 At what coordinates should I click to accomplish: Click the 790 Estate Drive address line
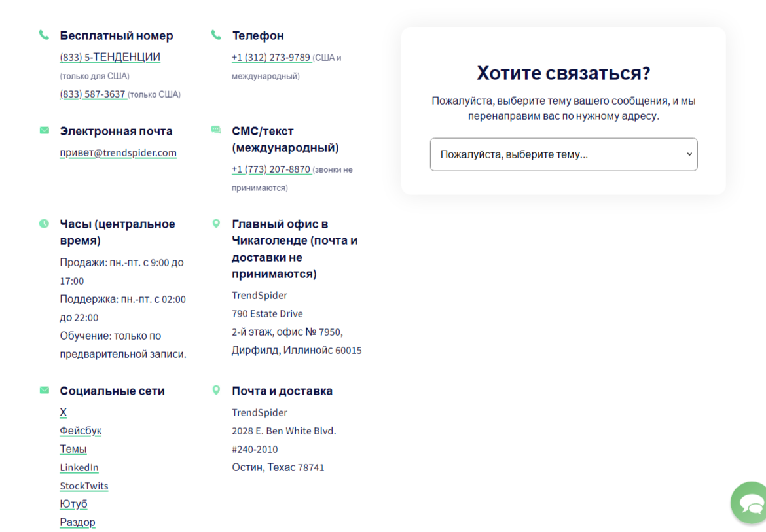[267, 314]
